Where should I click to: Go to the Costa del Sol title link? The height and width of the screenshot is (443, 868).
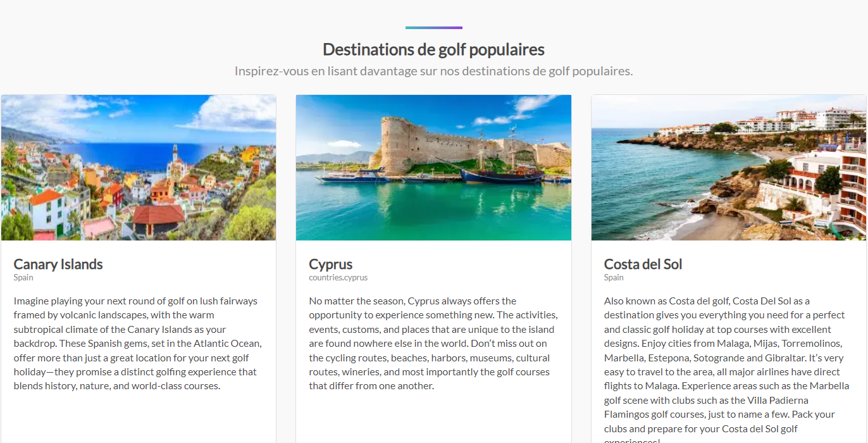[643, 264]
